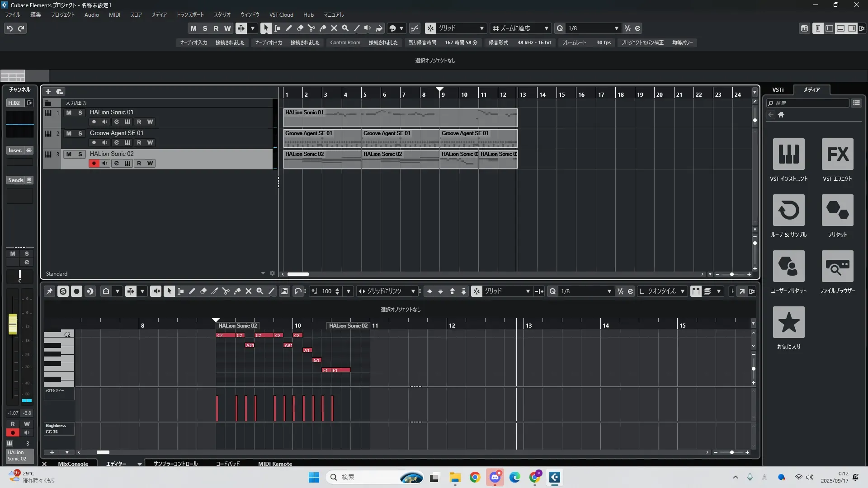Click the add track plus button
This screenshot has width=868, height=488.
[x=48, y=92]
